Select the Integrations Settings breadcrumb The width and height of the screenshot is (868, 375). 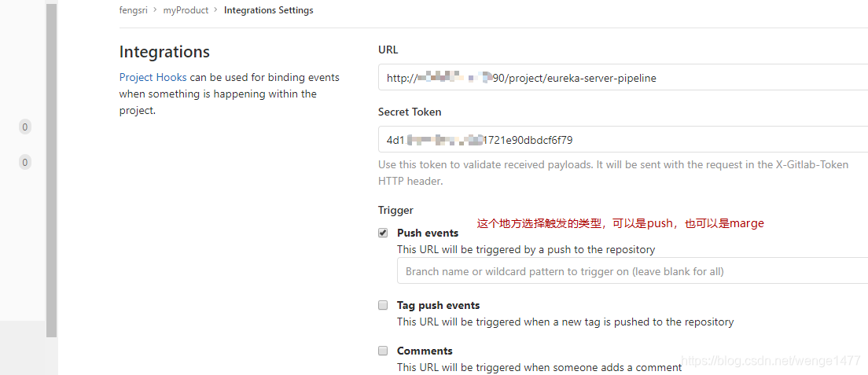coord(268,10)
